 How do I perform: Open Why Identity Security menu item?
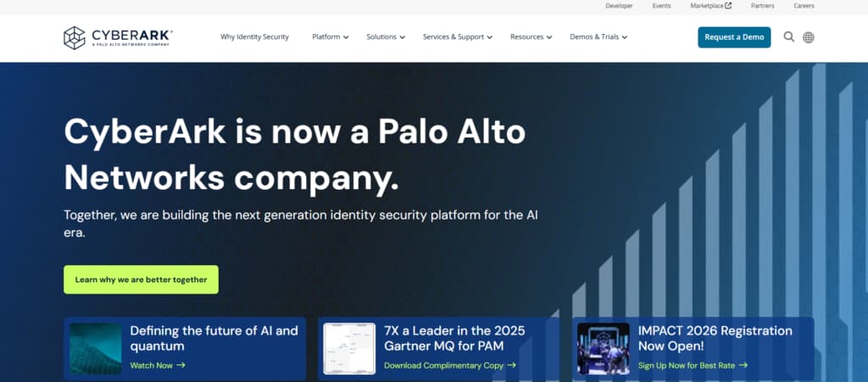(254, 37)
